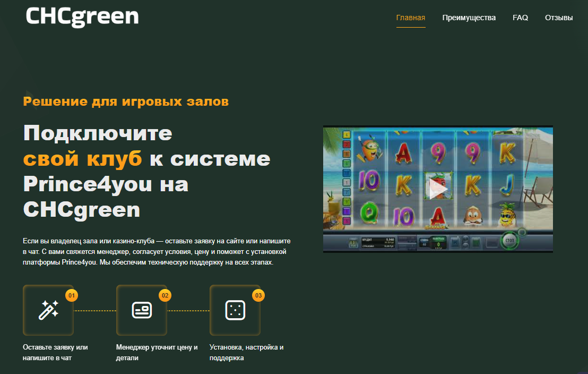588x374 pixels.
Task: Open the Преимущества menu section
Action: [469, 18]
